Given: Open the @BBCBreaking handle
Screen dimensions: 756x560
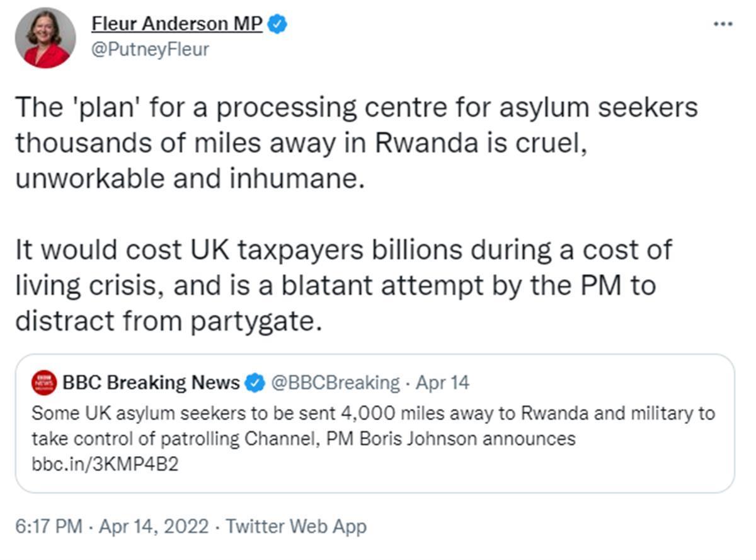Looking at the screenshot, I should tap(335, 382).
